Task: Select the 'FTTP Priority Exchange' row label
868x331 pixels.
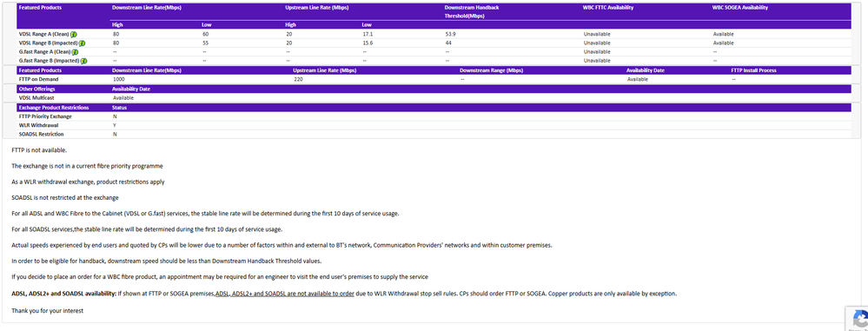Action: pos(45,116)
